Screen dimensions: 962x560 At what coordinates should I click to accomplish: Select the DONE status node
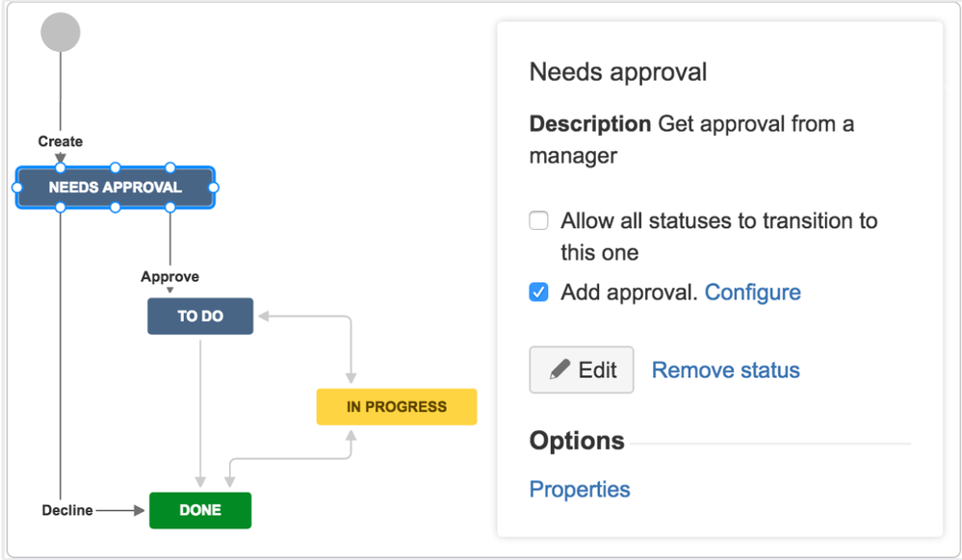coord(200,510)
